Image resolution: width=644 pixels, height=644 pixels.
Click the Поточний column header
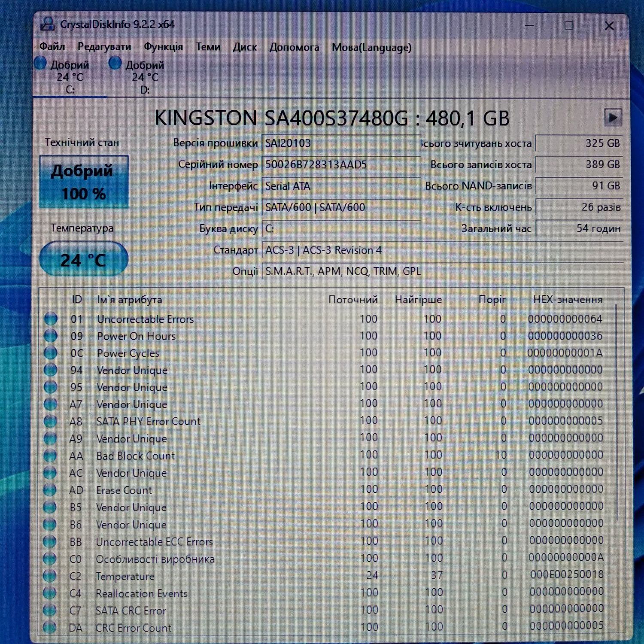tap(353, 299)
